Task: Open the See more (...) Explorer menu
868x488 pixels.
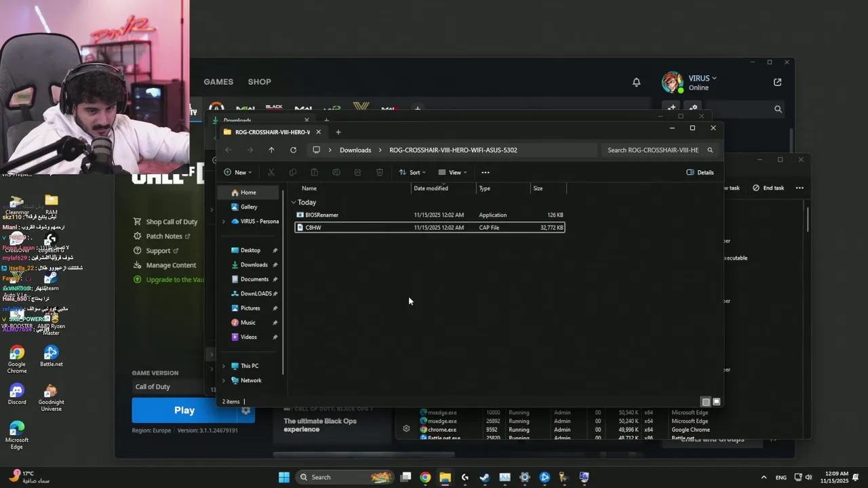Action: (x=486, y=172)
